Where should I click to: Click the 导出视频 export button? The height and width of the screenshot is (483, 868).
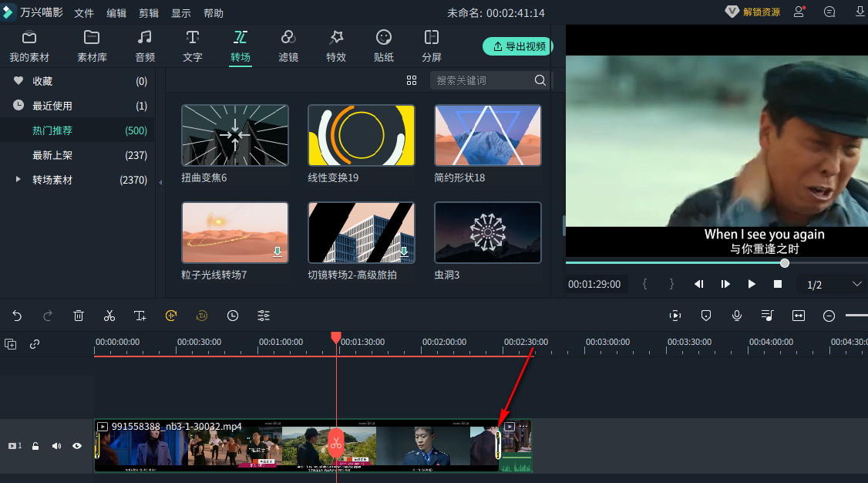(518, 46)
